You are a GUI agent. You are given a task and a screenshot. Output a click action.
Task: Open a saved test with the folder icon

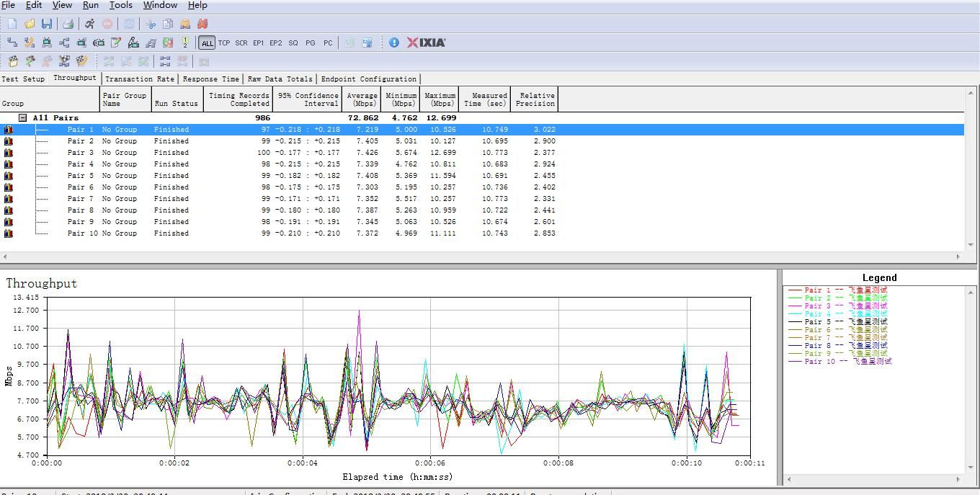coord(30,24)
